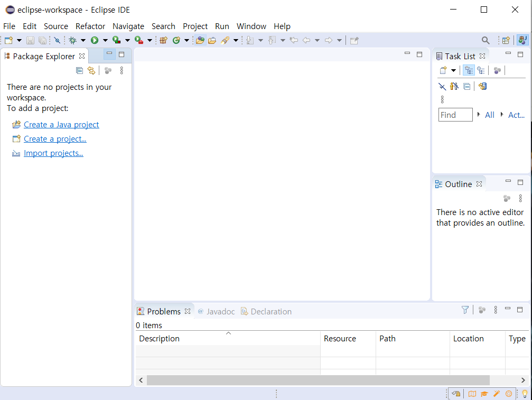Click the Open Task folder icon
The height and width of the screenshot is (400, 532).
[x=212, y=40]
